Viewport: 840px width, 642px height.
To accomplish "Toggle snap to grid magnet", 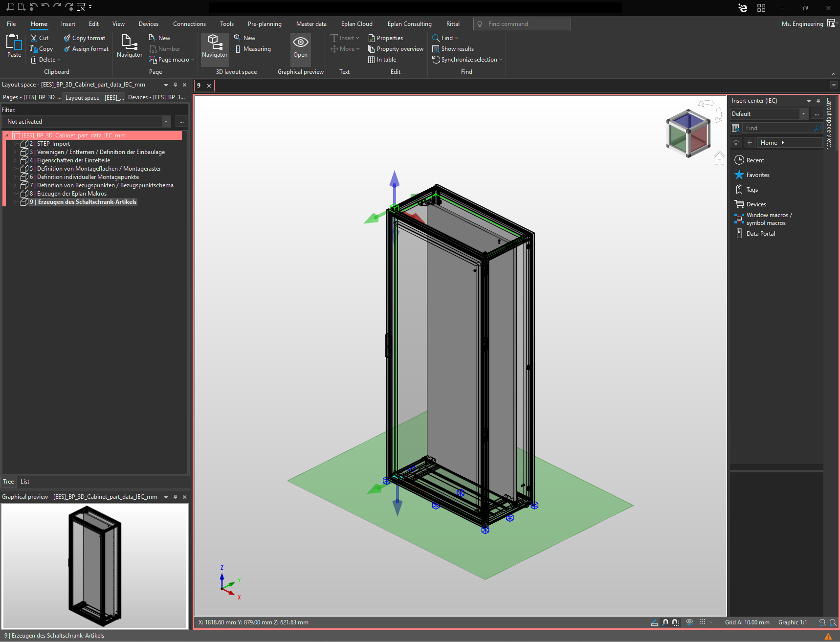I will [676, 622].
